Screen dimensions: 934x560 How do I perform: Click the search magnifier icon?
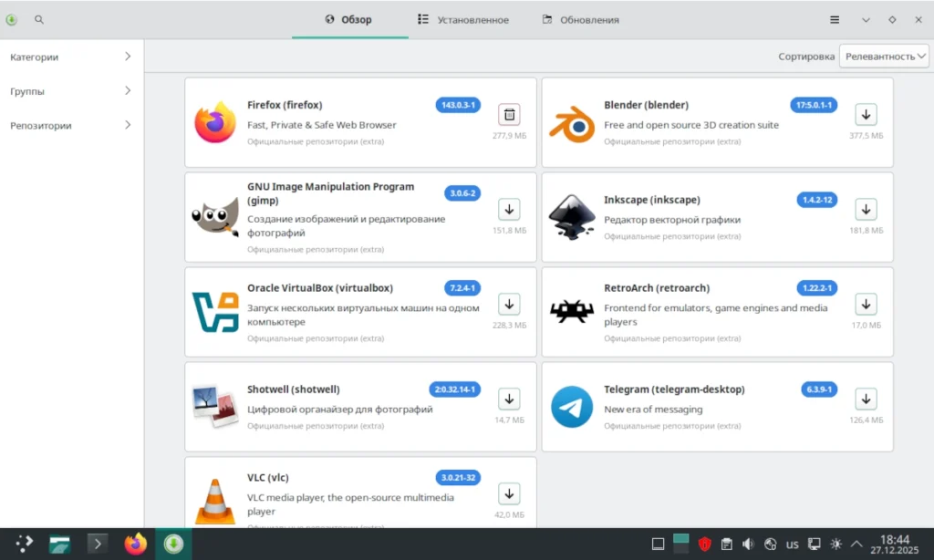pos(38,20)
